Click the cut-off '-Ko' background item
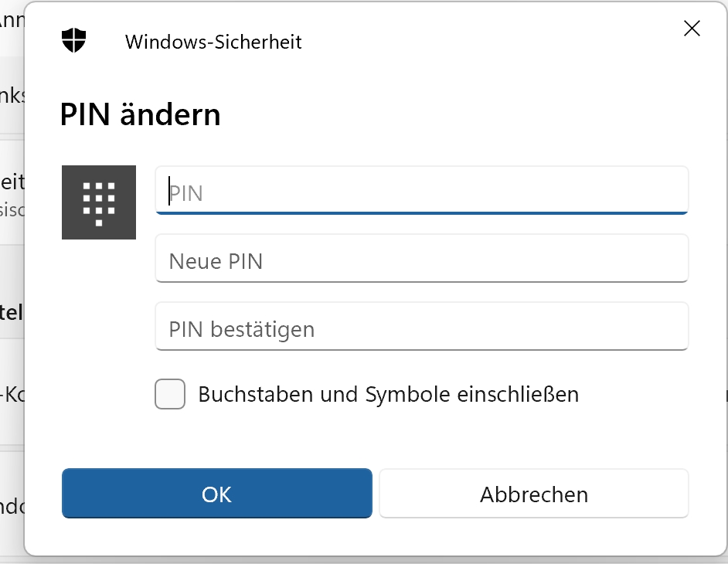Viewport: 728px width, 564px height. pyautogui.click(x=11, y=395)
